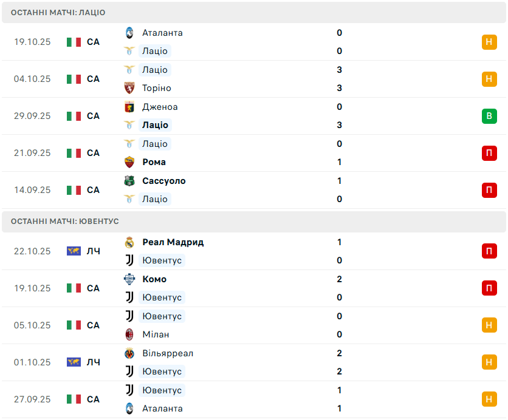Click the Roma club crest icon
The height and width of the screenshot is (420, 508).
(x=129, y=162)
